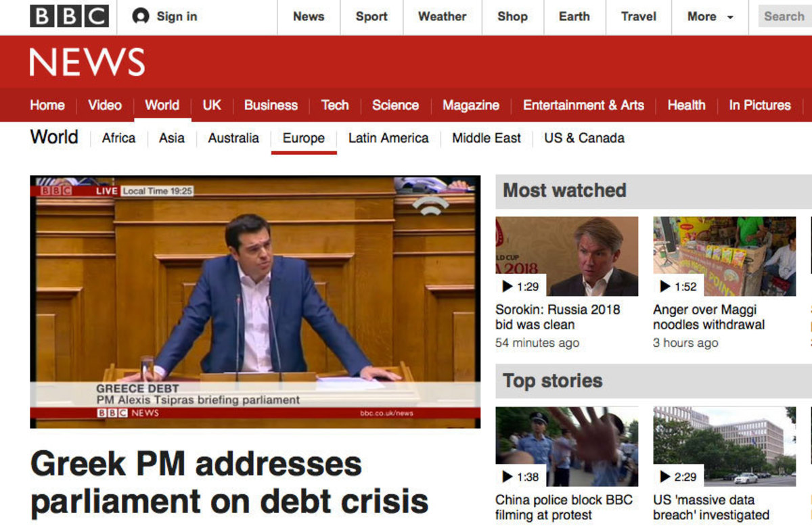Viewport: 812px width, 526px height.
Task: Open the Middle East subsection
Action: point(487,138)
